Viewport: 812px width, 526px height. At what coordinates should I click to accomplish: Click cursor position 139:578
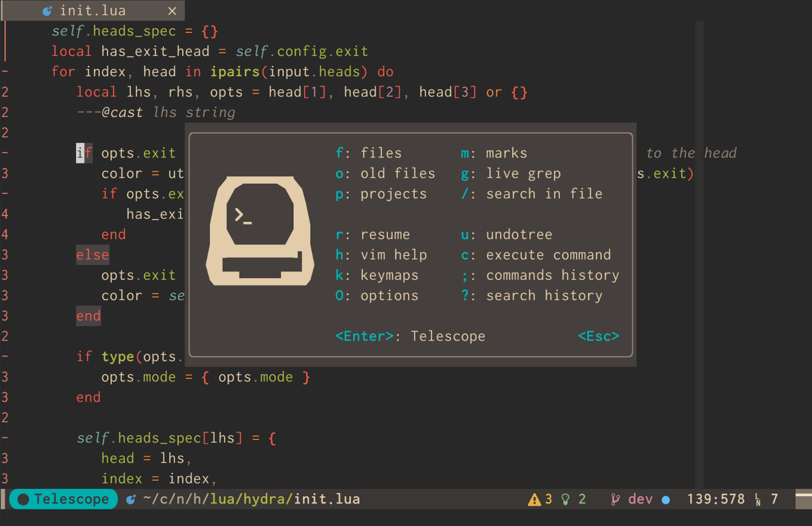pos(715,499)
